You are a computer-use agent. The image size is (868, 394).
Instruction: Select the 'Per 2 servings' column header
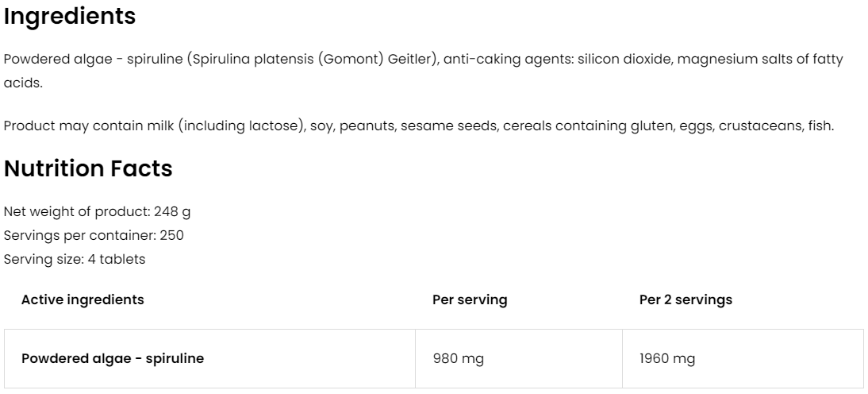686,299
